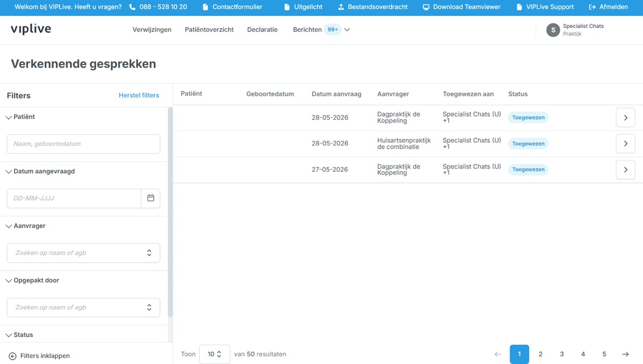Collapse the Aanvrager filter section
This screenshot has height=364, width=643.
9,226
